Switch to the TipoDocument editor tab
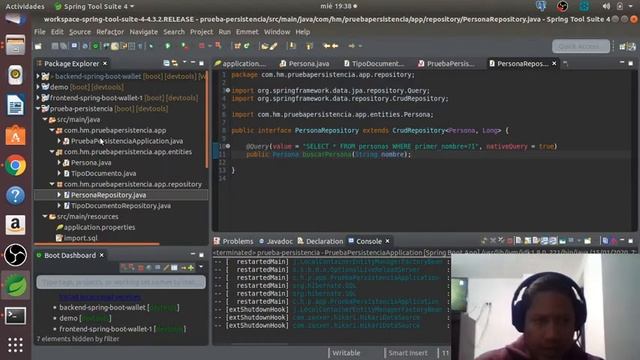 [373, 63]
